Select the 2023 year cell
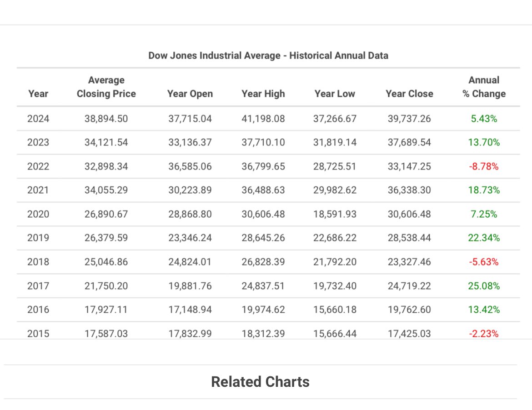Image resolution: width=532 pixels, height=410 pixels. click(x=38, y=142)
